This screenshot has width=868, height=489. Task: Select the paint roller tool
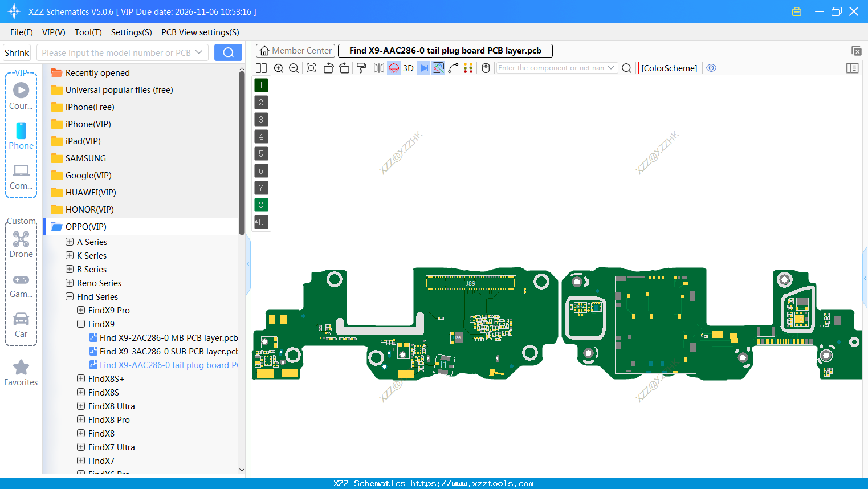(x=361, y=68)
